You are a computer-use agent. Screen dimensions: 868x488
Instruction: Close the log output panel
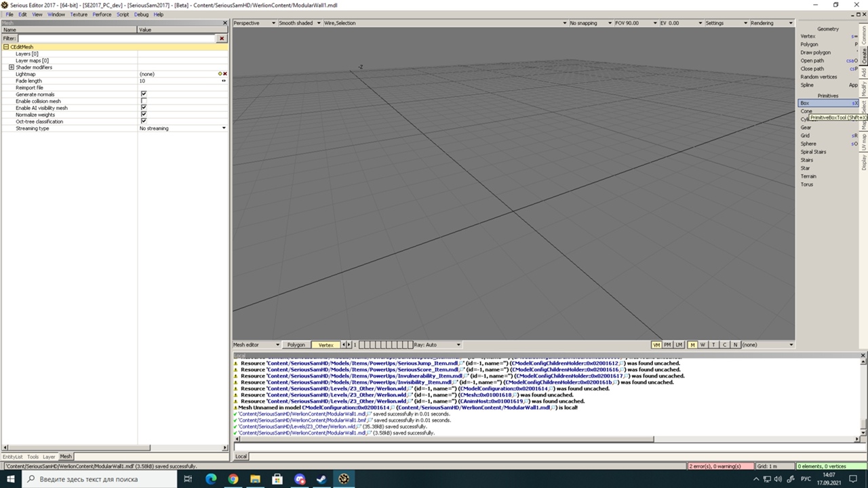(x=863, y=356)
